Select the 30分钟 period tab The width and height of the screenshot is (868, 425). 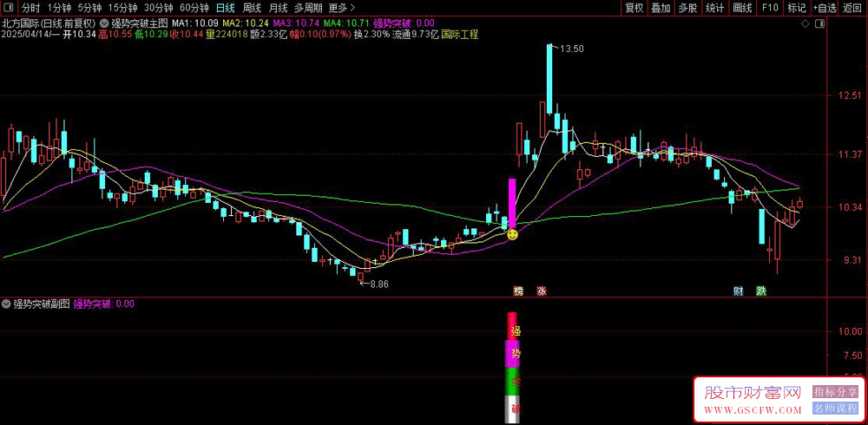pyautogui.click(x=158, y=8)
